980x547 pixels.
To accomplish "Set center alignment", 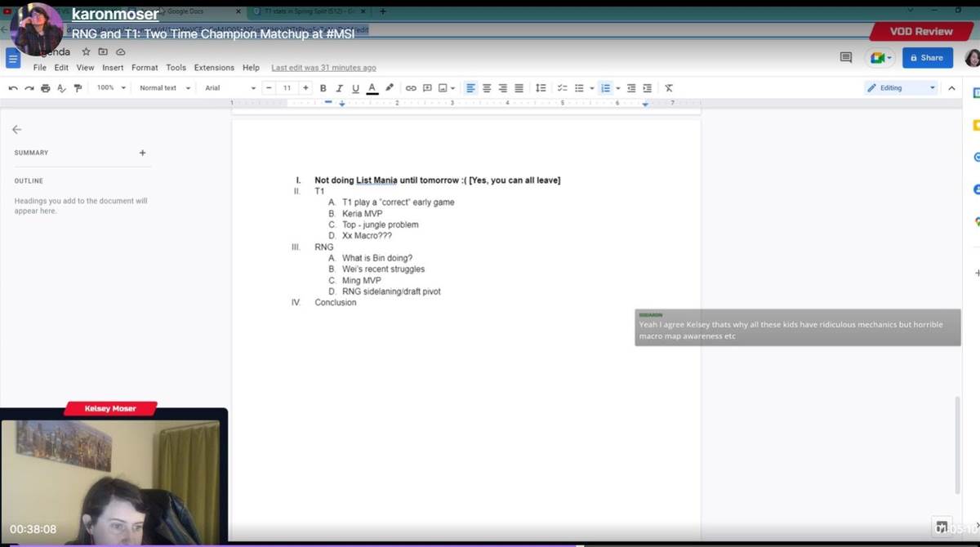I will [x=487, y=88].
